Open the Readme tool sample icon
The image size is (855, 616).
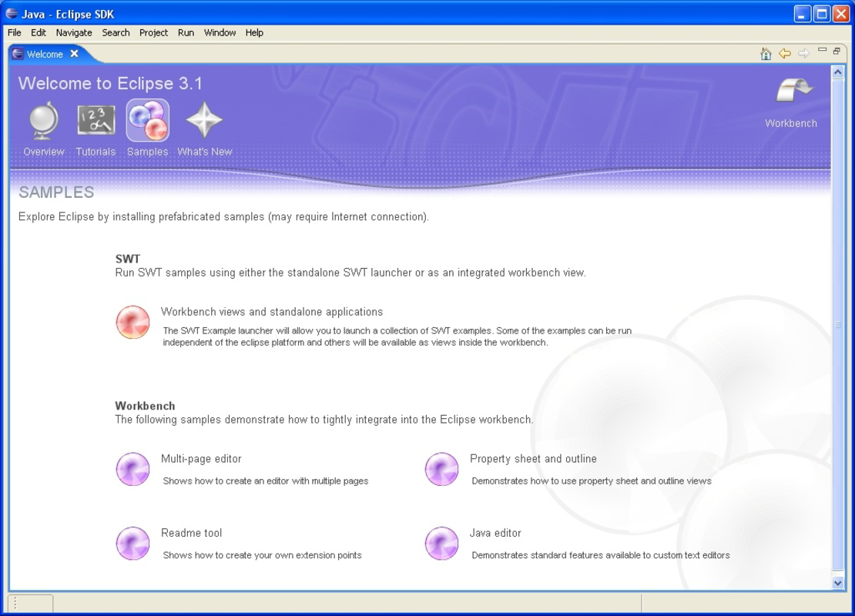132,543
